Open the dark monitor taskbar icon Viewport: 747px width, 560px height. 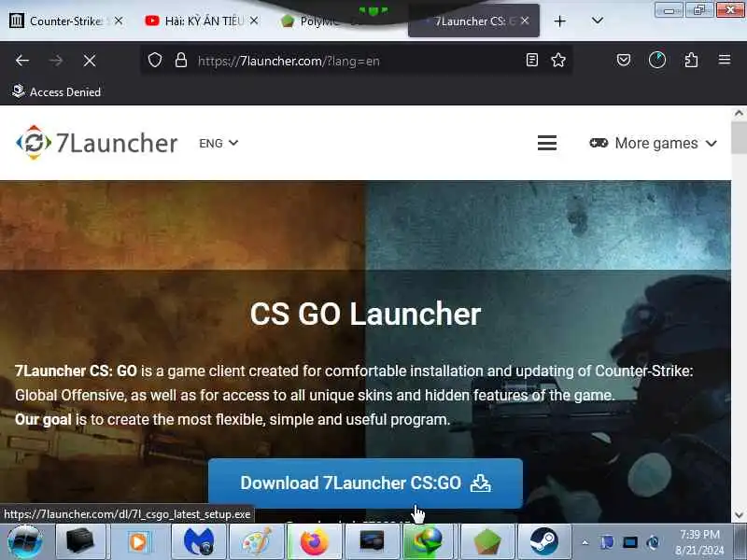point(372,542)
